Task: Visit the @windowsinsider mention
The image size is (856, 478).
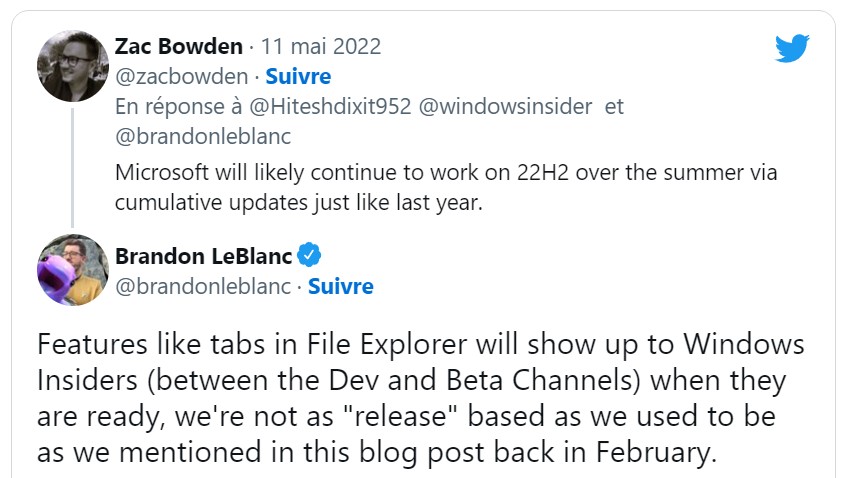Action: tap(505, 106)
